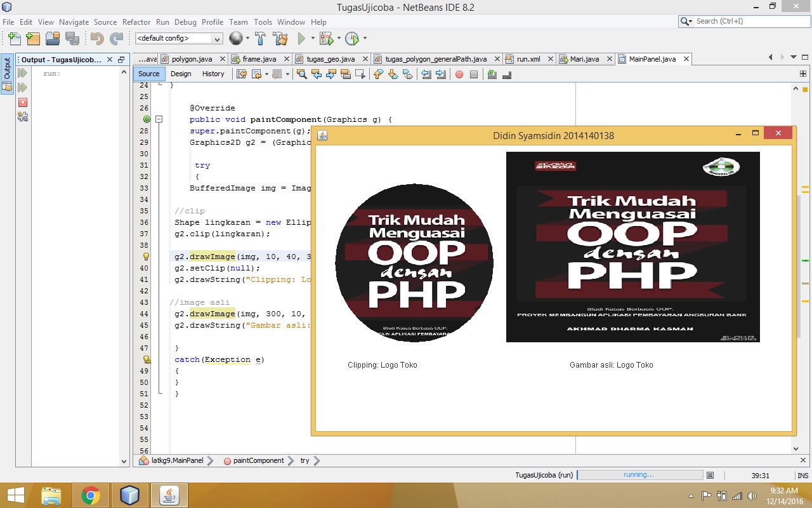This screenshot has width=812, height=508.
Task: Collapse the paintComponent method fold marker
Action: [x=159, y=119]
